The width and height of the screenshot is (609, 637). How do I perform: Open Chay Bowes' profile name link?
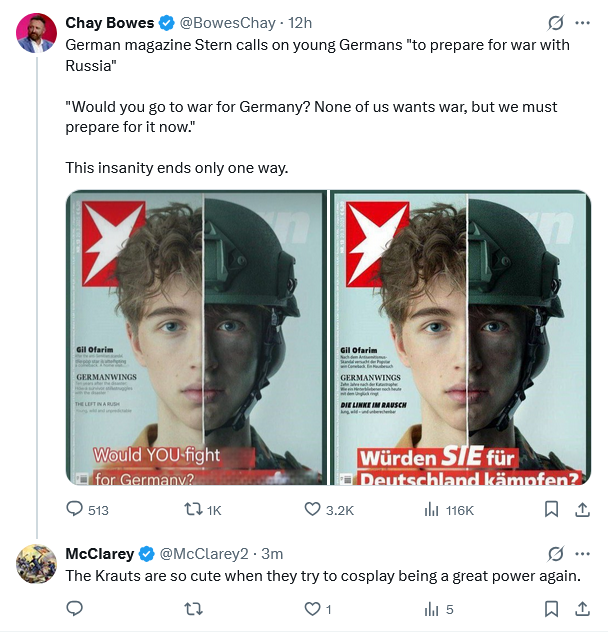click(x=110, y=23)
